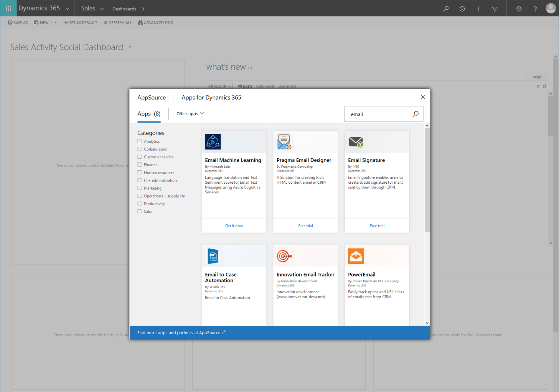Check the Finance category
Screen dimensions: 559x392
139,165
